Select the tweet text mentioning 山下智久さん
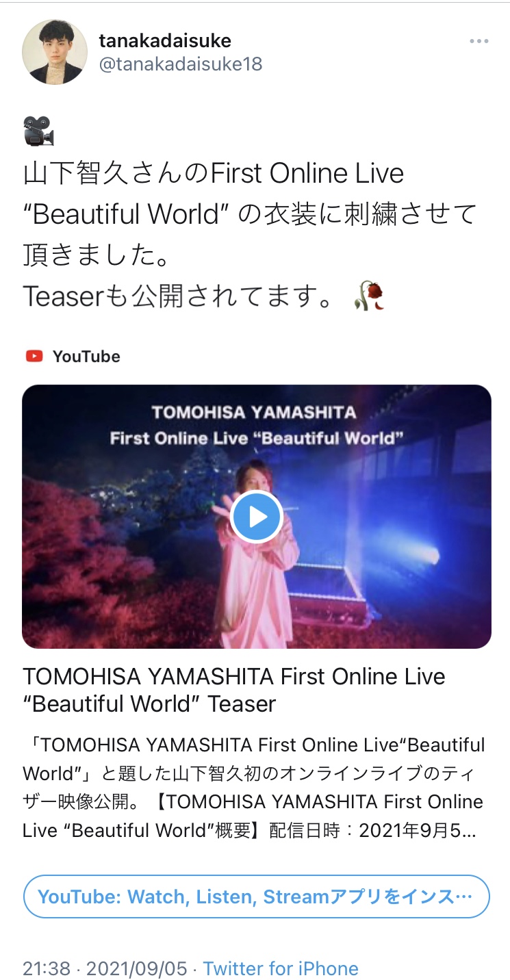 pyautogui.click(x=250, y=214)
